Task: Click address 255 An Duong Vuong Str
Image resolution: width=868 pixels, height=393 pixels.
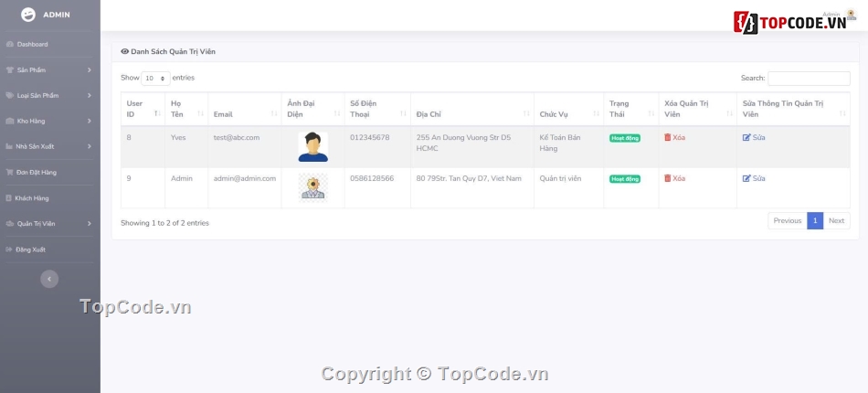Action: (x=463, y=143)
